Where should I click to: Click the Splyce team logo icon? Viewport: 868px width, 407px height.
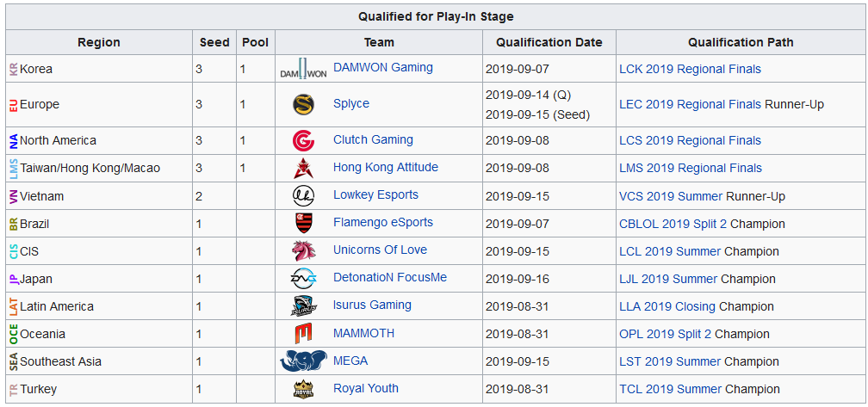[303, 104]
